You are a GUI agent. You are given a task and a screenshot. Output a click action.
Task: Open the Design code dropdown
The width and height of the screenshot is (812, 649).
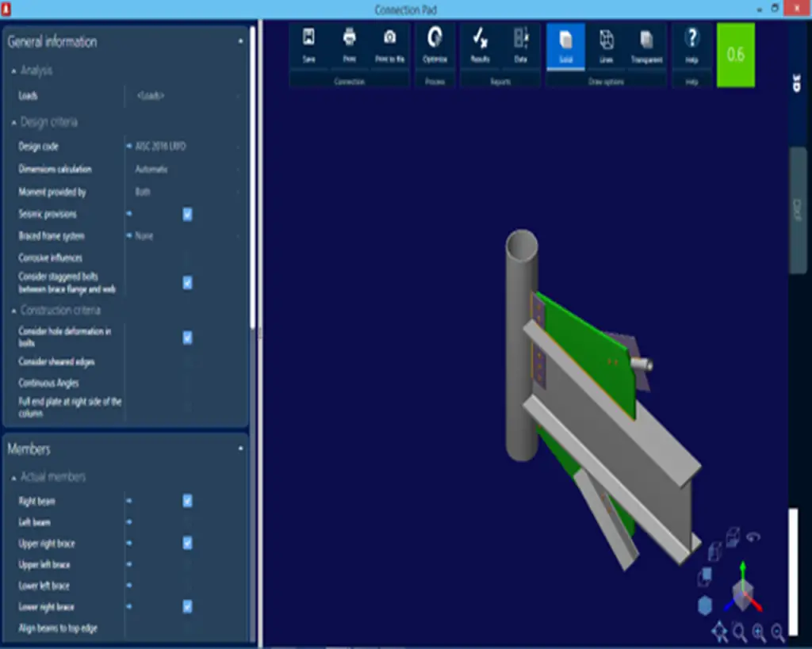182,147
